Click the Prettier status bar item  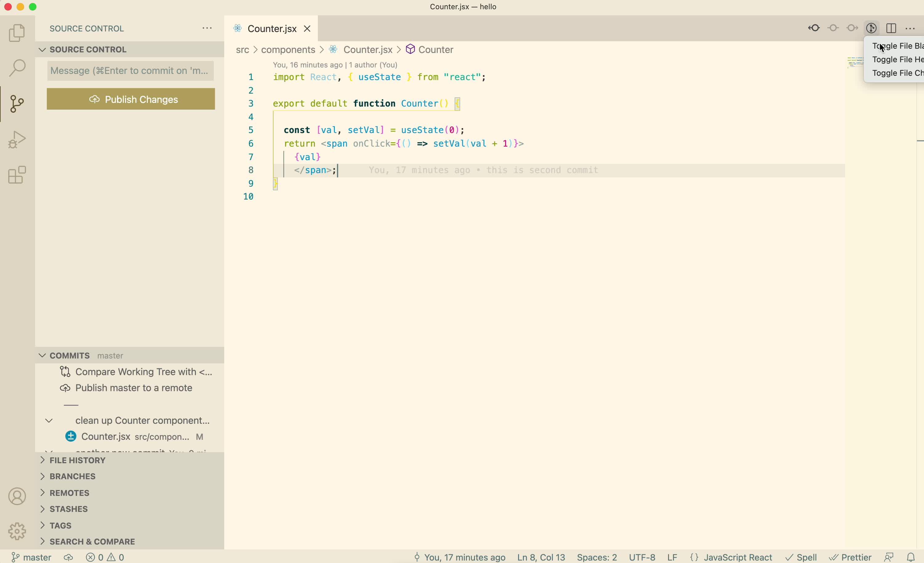850,557
